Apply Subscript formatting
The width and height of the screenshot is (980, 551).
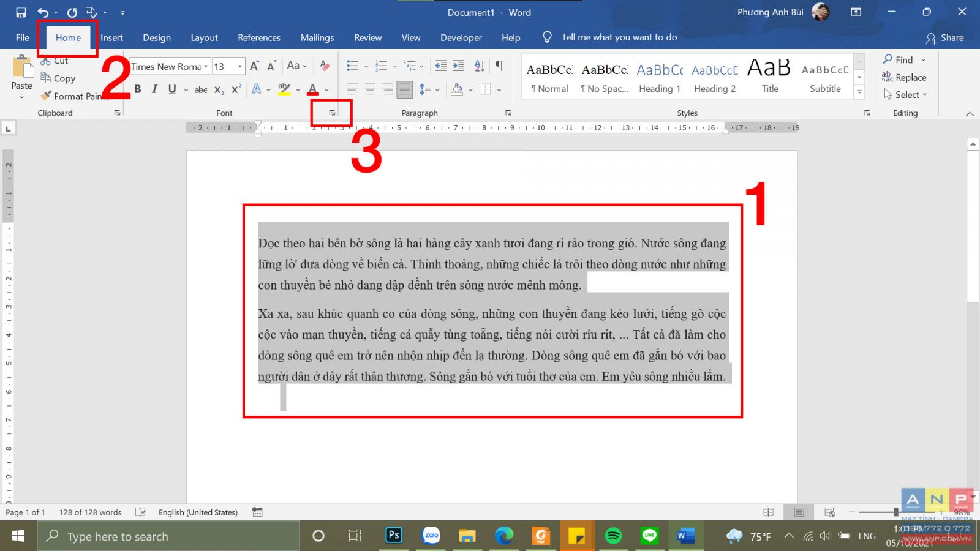pos(219,89)
